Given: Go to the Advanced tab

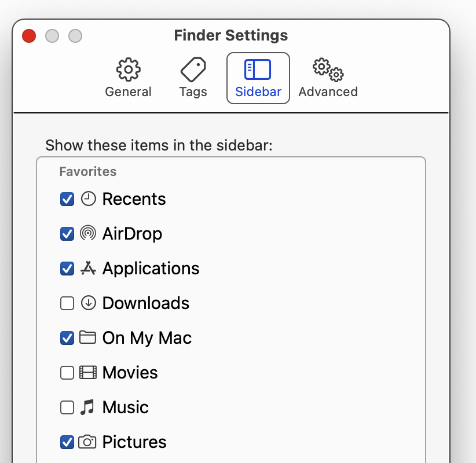Looking at the screenshot, I should [x=328, y=78].
